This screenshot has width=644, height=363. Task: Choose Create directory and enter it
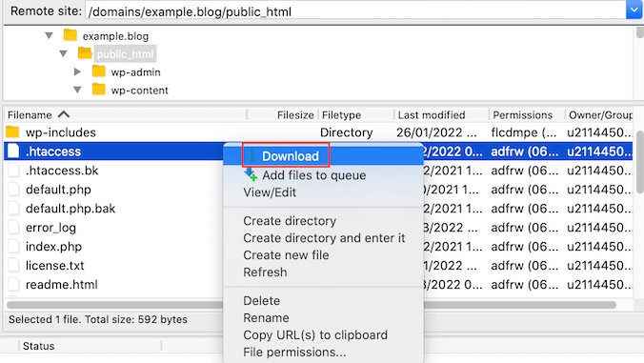pos(324,238)
